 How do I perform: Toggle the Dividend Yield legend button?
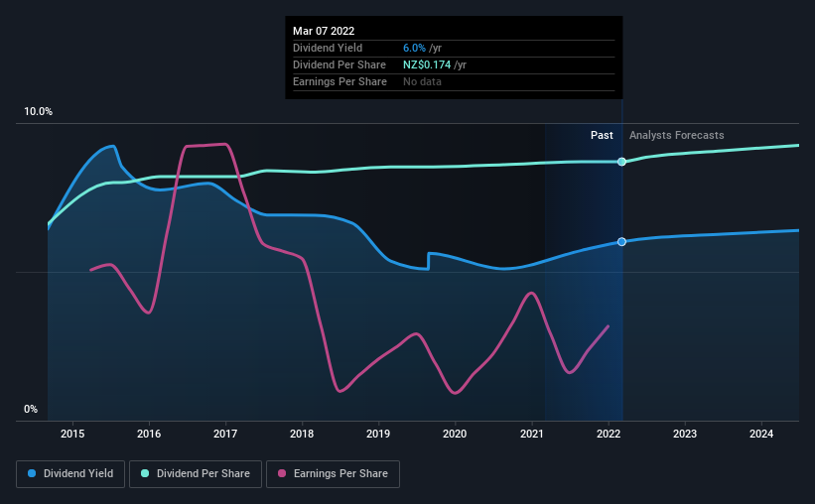click(70, 474)
